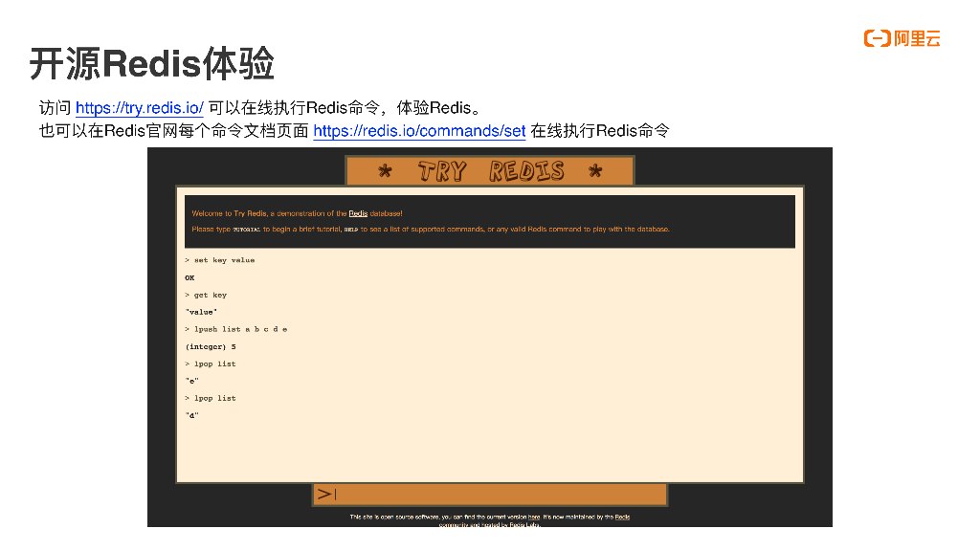Image resolution: width=980 pixels, height=551 pixels.
Task: Open the https://try.redis.io/ link
Action: tap(140, 108)
